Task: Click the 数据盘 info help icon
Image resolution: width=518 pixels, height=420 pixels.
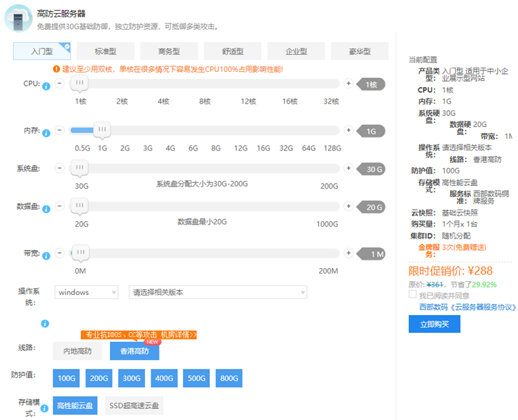Action: coord(46,209)
